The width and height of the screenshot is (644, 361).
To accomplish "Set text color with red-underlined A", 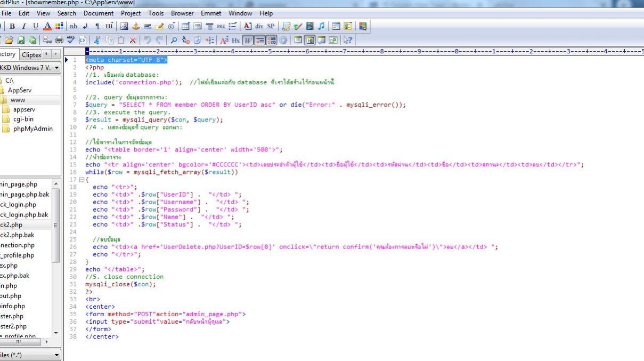I will tap(47, 26).
